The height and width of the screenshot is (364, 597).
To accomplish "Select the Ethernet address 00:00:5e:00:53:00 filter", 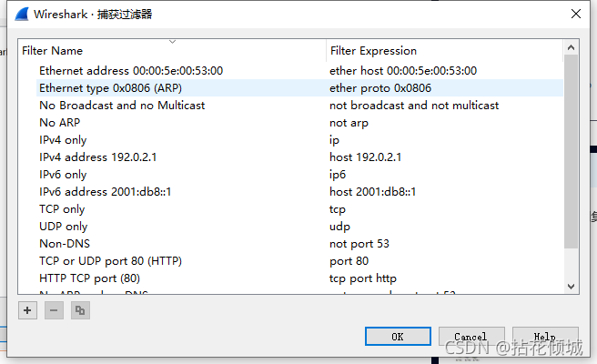I will [x=131, y=71].
